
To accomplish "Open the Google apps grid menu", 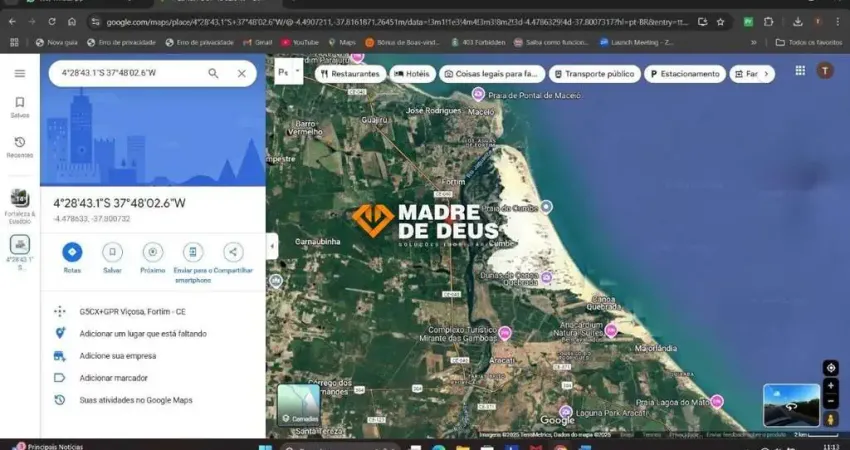I will 800,70.
